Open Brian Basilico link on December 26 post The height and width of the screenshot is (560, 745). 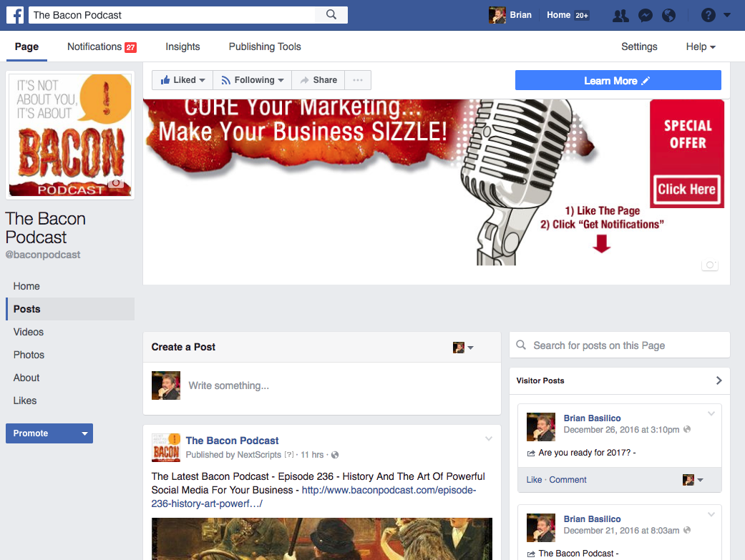click(592, 418)
